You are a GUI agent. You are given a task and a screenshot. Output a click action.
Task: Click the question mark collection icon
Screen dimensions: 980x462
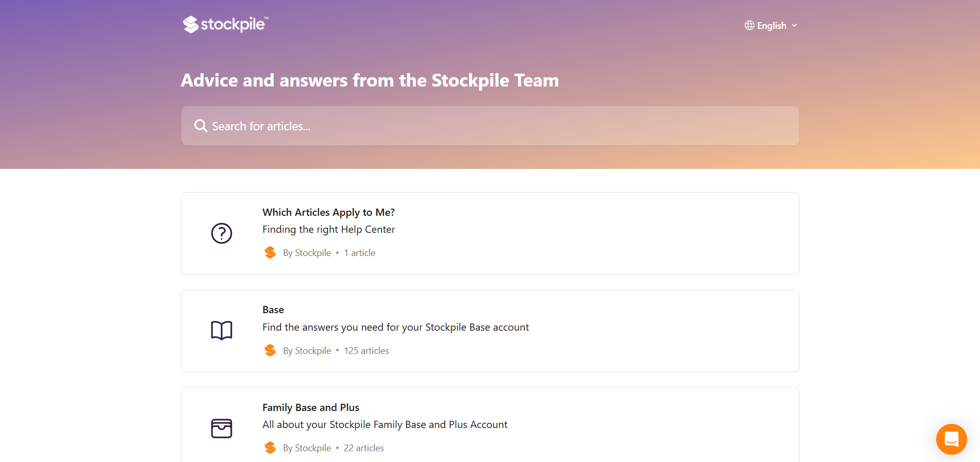[x=222, y=233]
